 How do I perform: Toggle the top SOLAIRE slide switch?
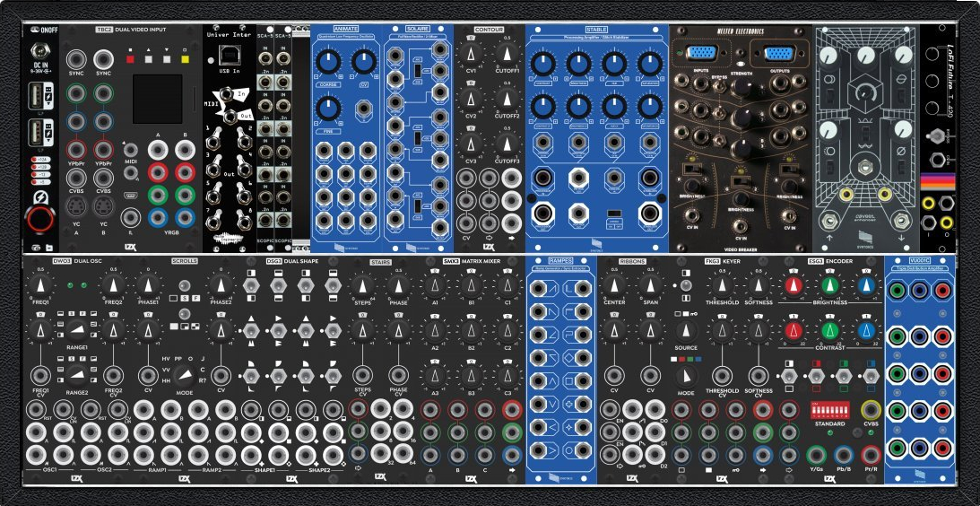(416, 71)
